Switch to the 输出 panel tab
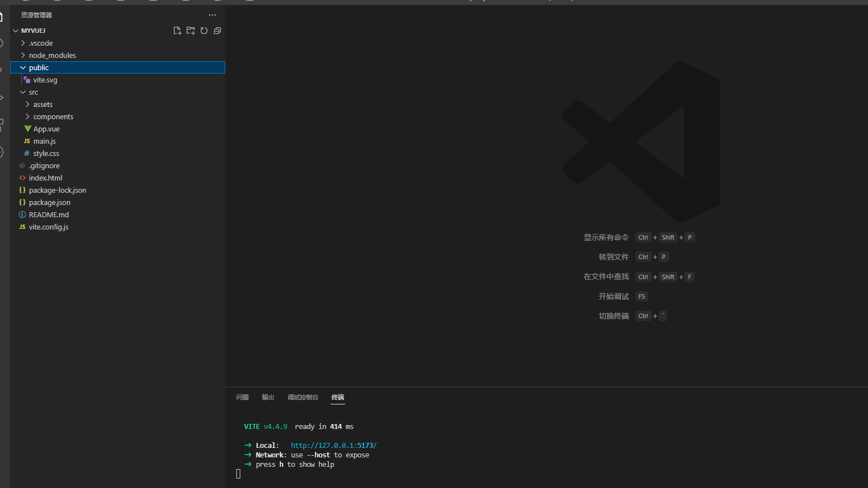Viewport: 868px width, 488px height. tap(268, 397)
